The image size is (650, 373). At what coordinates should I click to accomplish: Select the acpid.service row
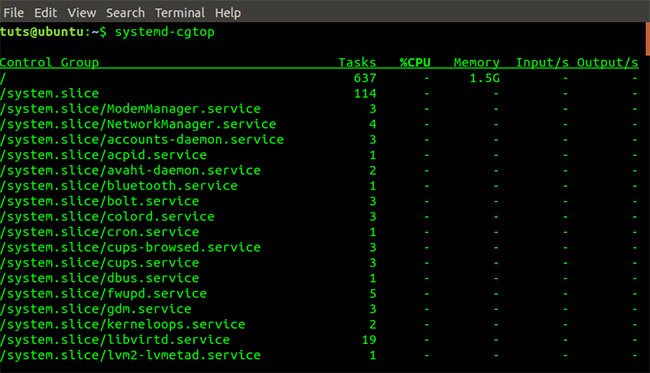coord(319,155)
